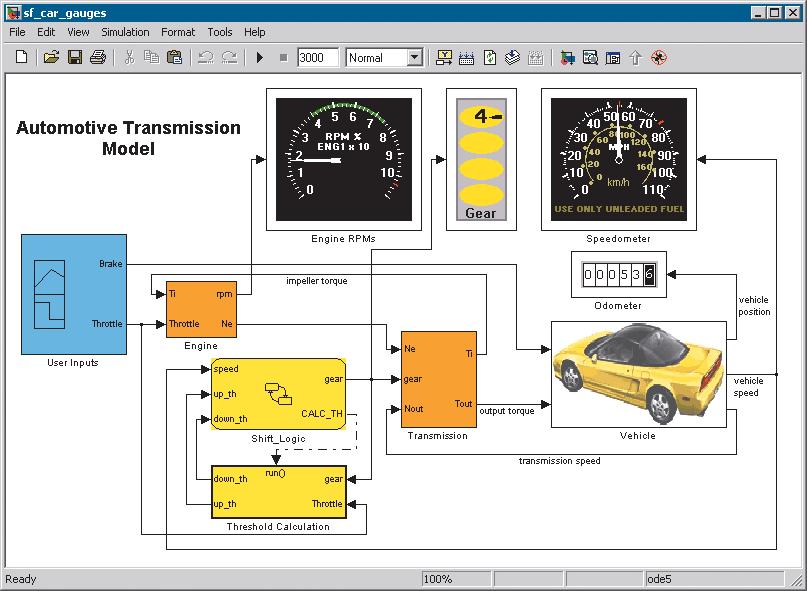Paste from clipboard using the paste icon
This screenshot has height=591, width=807.
coord(174,57)
